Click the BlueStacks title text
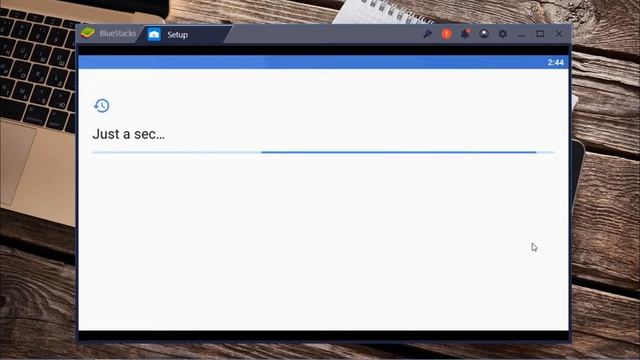Viewport: 640px width, 360px height. click(118, 33)
